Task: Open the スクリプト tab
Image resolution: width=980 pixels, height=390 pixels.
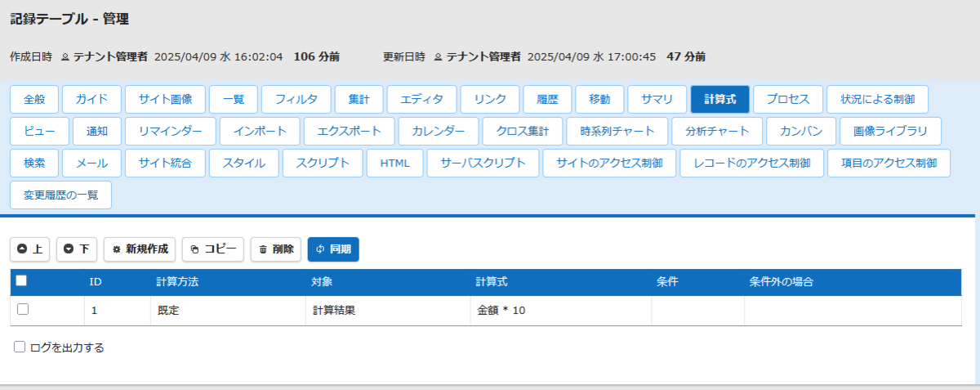Action: coord(323,163)
